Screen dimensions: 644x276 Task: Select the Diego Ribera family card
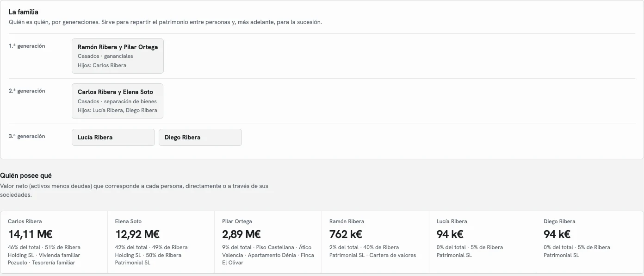click(x=200, y=137)
